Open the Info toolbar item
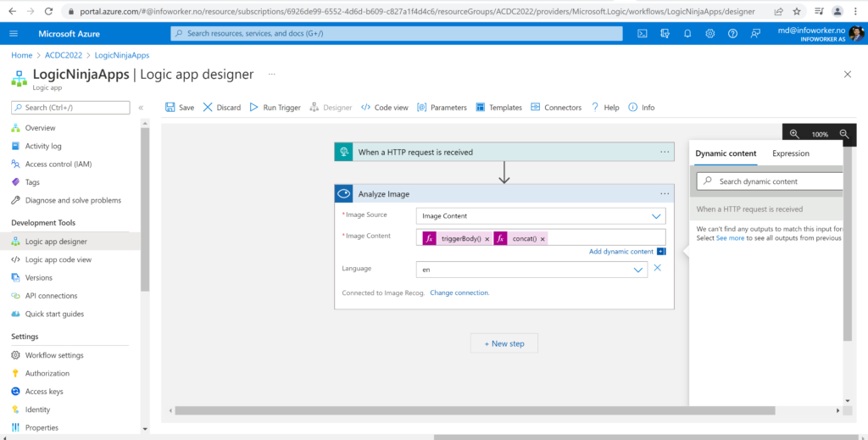The width and height of the screenshot is (868, 440). point(642,108)
